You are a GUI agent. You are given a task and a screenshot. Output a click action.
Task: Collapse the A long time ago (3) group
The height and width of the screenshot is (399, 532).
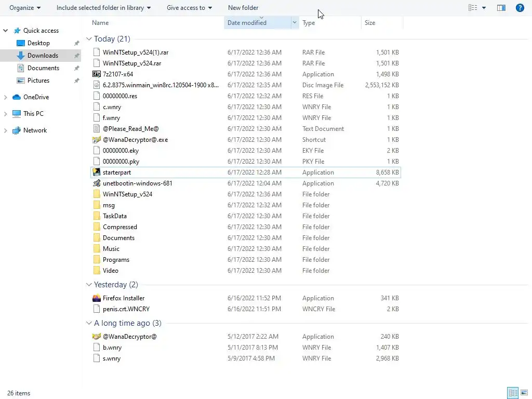click(x=89, y=323)
